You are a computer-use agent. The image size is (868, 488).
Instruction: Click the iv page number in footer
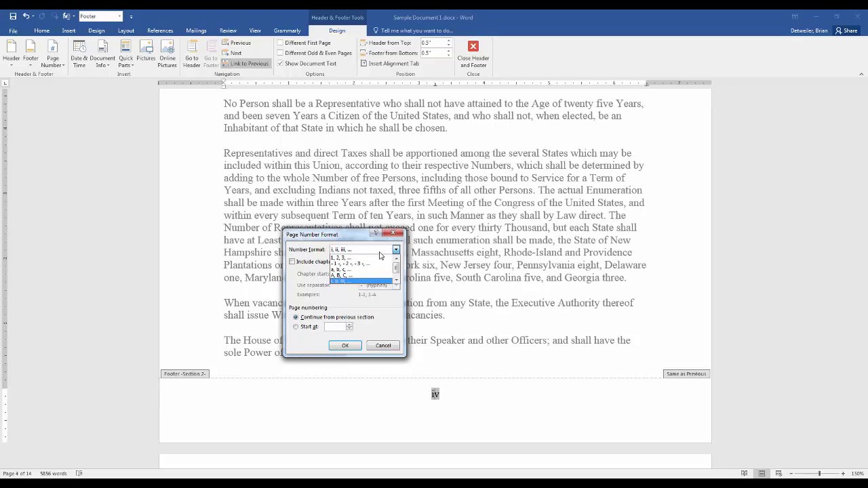pos(435,394)
